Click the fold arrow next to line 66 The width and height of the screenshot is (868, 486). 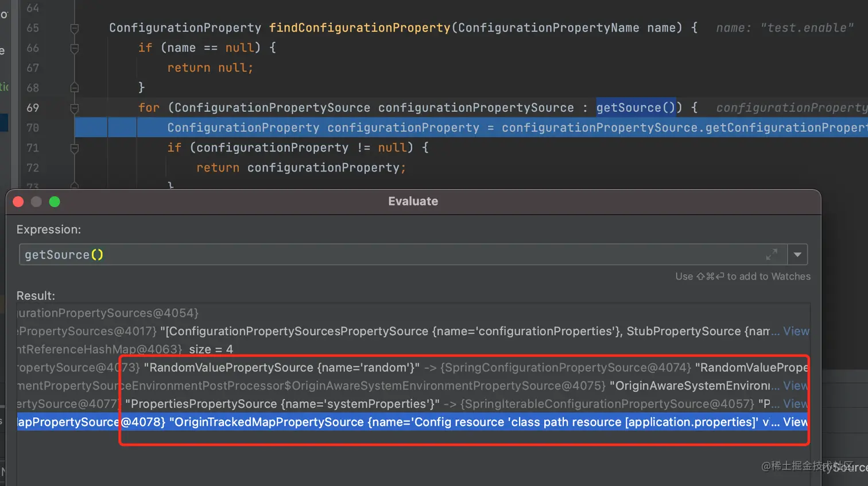point(74,48)
